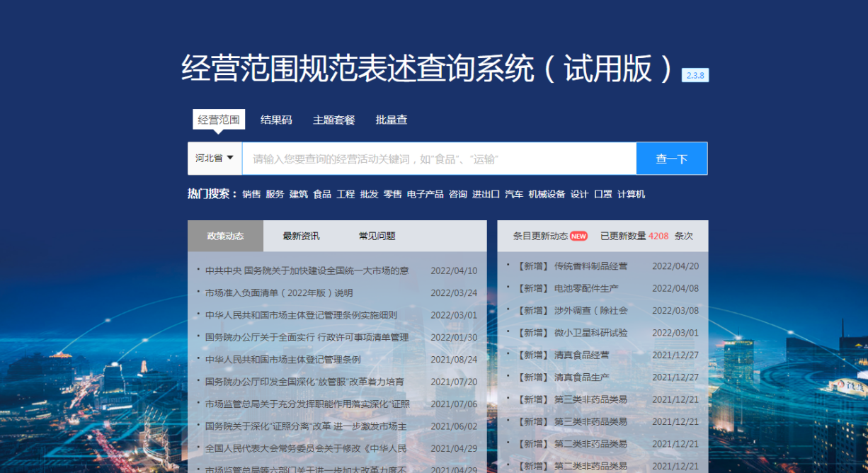Screen dimensions: 868x473
Task: Open the 河北省 province dropdown
Action: [x=215, y=158]
